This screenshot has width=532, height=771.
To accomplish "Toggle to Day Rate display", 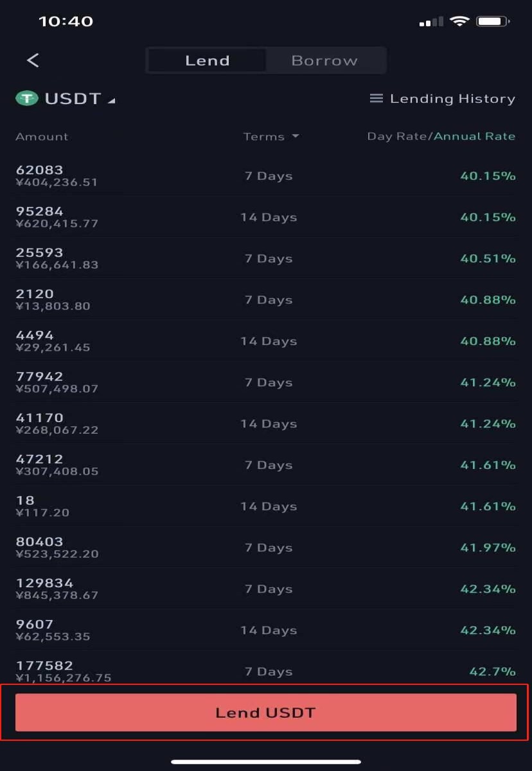I will click(398, 136).
